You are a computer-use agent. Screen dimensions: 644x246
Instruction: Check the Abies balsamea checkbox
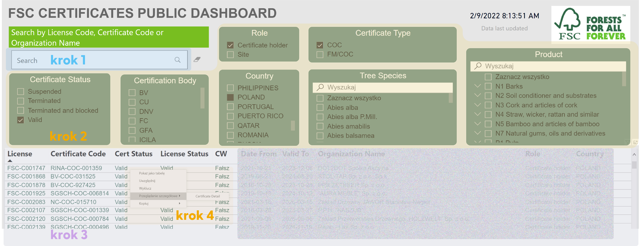pos(320,136)
